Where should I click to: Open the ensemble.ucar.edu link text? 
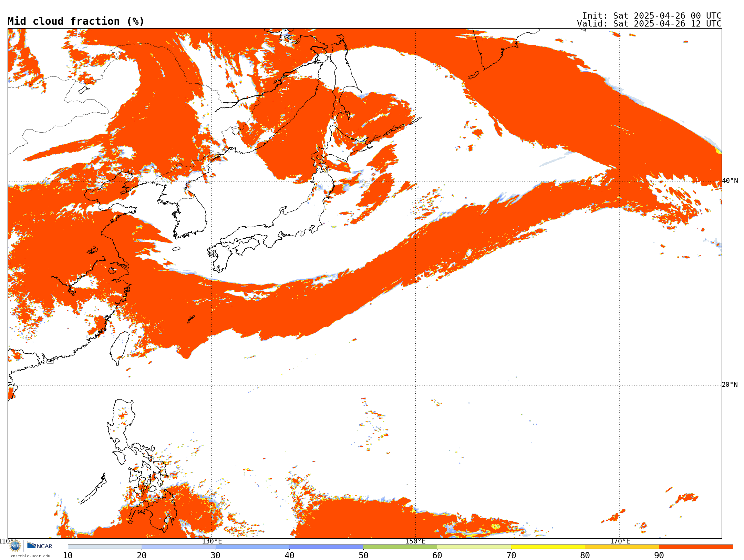[30, 556]
